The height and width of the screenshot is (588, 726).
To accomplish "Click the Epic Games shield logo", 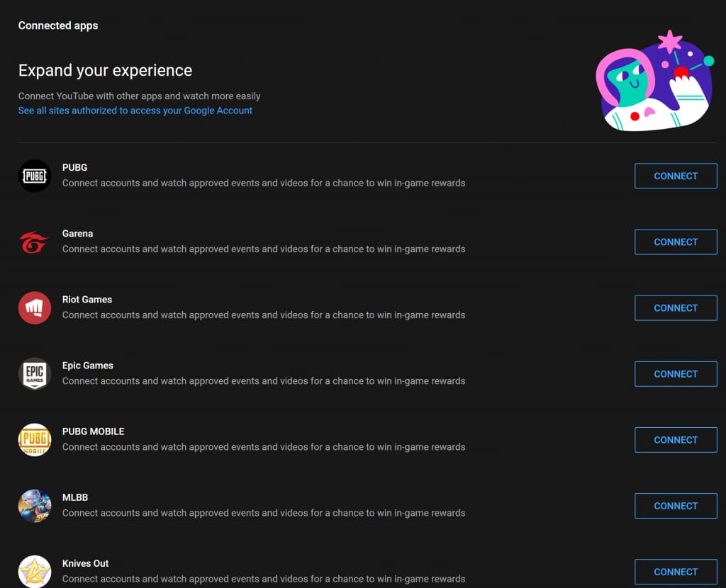I will click(35, 374).
